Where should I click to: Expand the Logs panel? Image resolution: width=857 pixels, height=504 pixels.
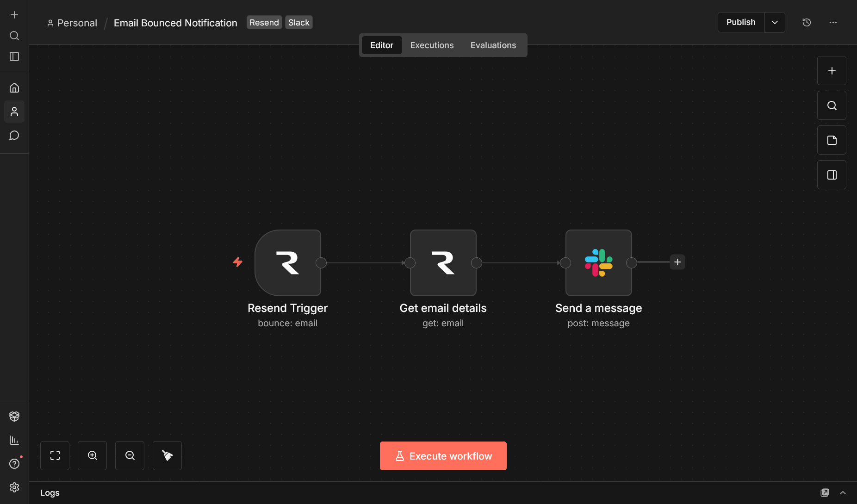[842, 492]
